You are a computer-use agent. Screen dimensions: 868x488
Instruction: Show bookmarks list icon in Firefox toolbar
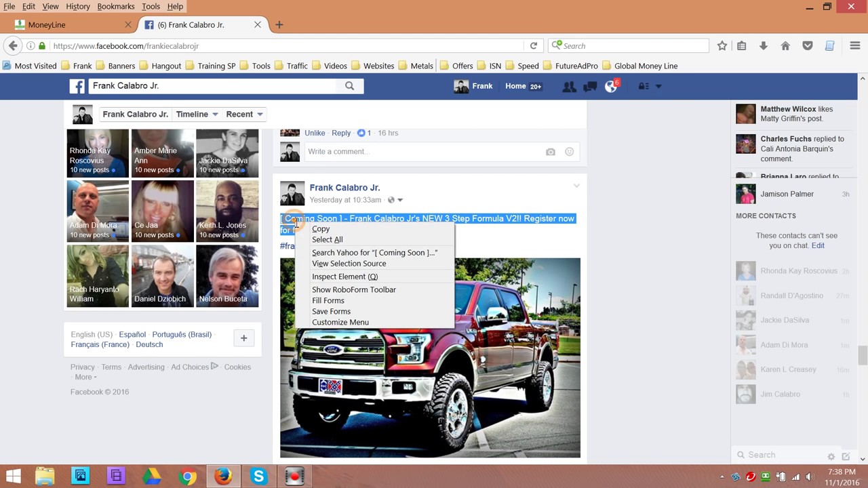point(741,45)
